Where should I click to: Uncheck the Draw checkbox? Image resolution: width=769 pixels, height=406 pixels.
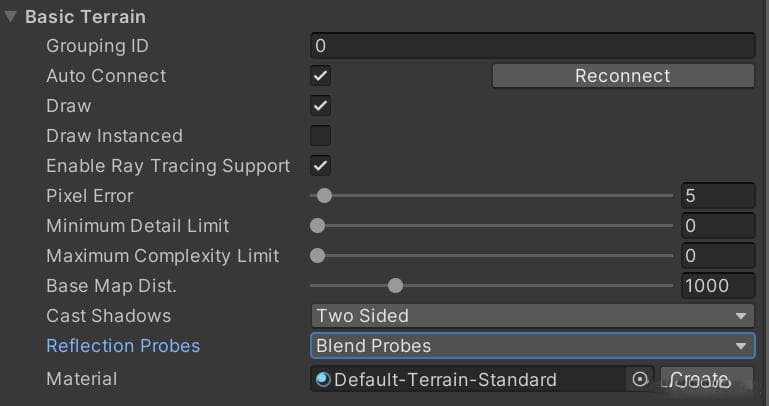tap(320, 105)
